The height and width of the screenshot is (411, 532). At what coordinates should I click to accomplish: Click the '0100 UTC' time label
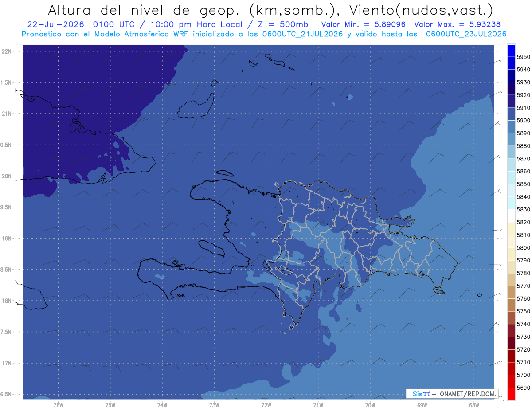[114, 24]
